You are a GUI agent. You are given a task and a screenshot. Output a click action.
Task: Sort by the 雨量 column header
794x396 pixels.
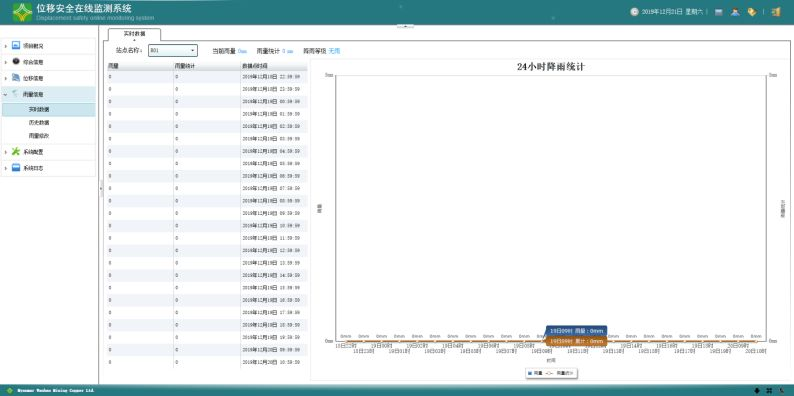[140, 66]
